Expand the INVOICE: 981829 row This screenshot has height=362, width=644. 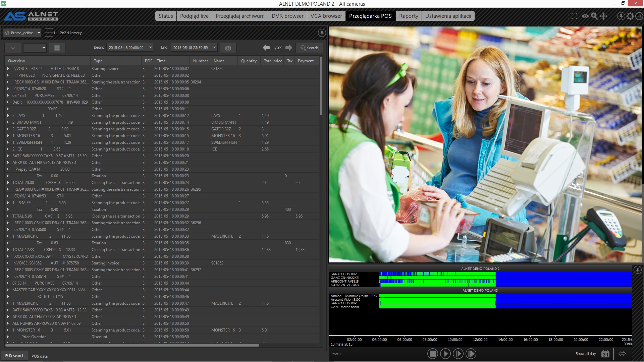[8, 69]
